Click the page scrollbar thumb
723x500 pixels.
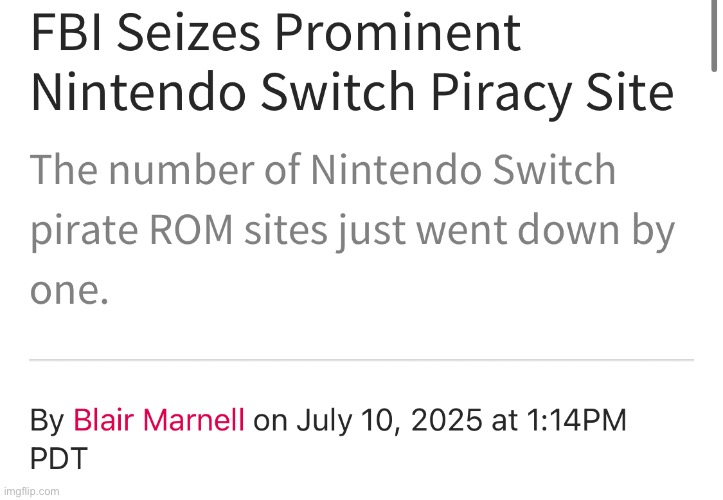click(x=713, y=35)
